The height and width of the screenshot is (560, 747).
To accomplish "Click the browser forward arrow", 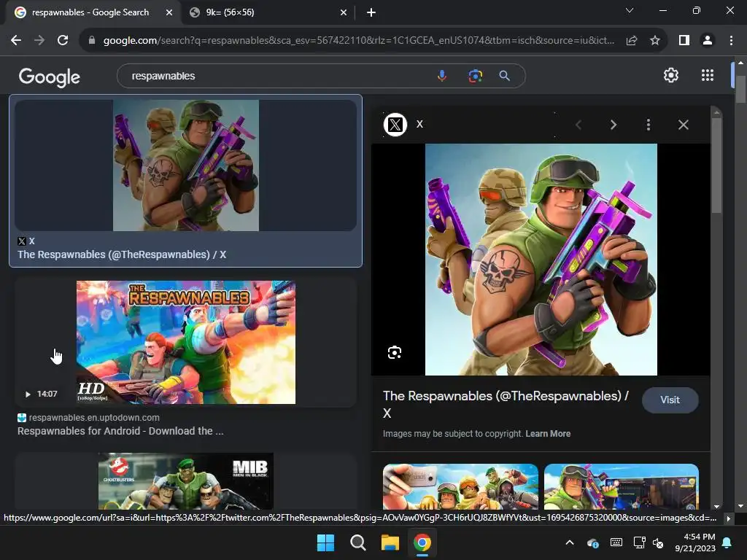I will coord(39,41).
